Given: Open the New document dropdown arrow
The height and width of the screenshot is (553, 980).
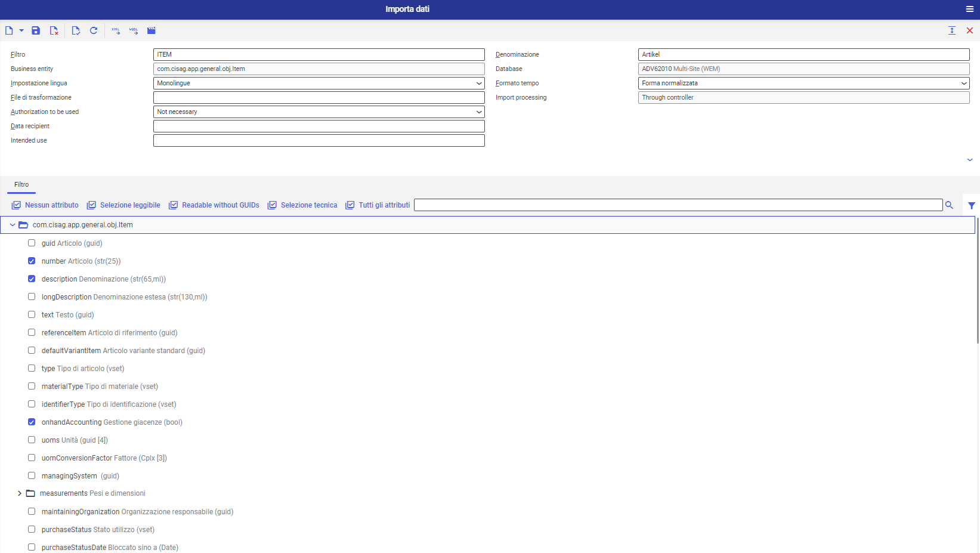Looking at the screenshot, I should point(21,30).
